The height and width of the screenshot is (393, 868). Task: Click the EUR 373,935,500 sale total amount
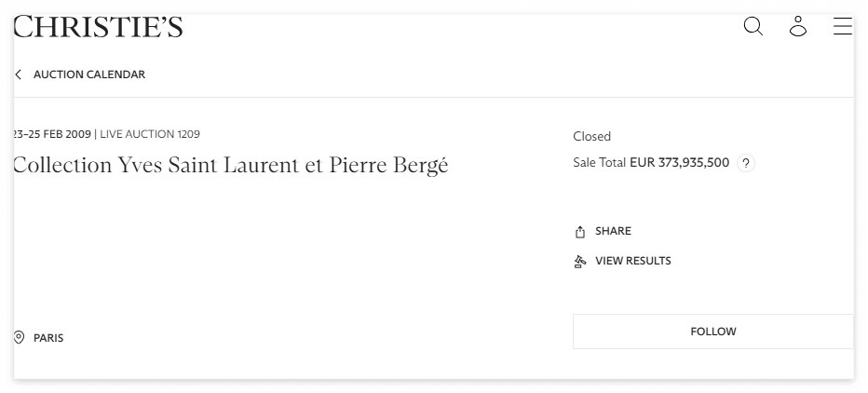(x=679, y=162)
